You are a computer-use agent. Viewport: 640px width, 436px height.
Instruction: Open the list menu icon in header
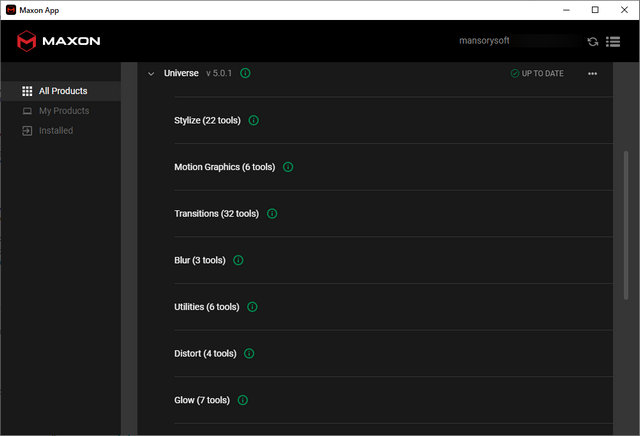[x=613, y=42]
